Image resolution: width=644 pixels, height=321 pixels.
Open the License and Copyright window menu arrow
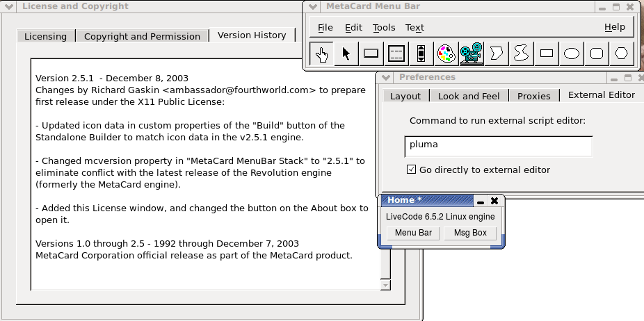8,6
